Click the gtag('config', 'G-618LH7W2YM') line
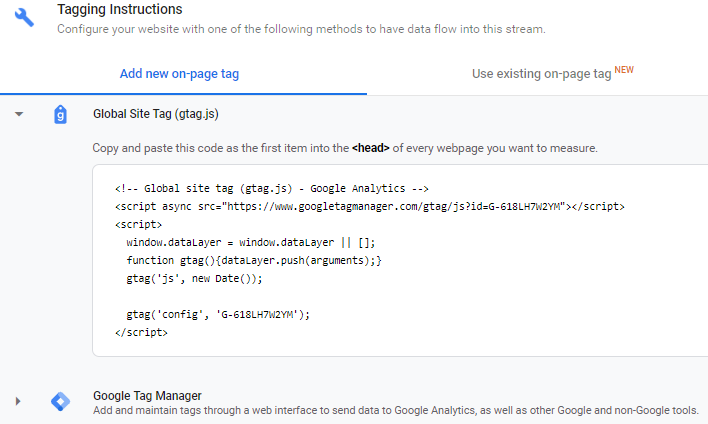This screenshot has height=424, width=708. click(x=218, y=314)
